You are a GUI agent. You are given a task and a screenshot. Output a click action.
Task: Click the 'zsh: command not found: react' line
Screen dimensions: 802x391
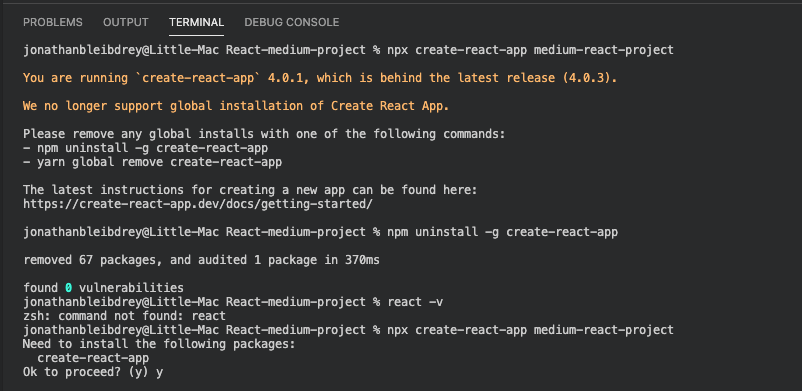pos(124,316)
